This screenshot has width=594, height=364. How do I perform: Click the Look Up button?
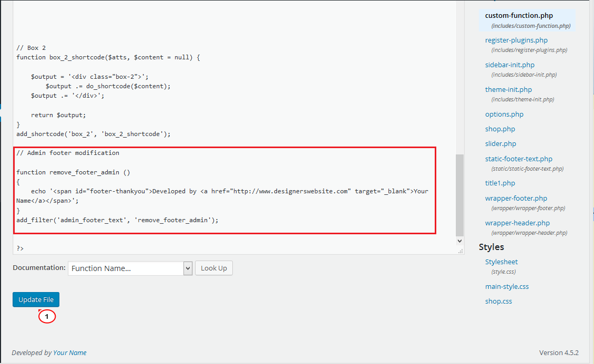[213, 268]
